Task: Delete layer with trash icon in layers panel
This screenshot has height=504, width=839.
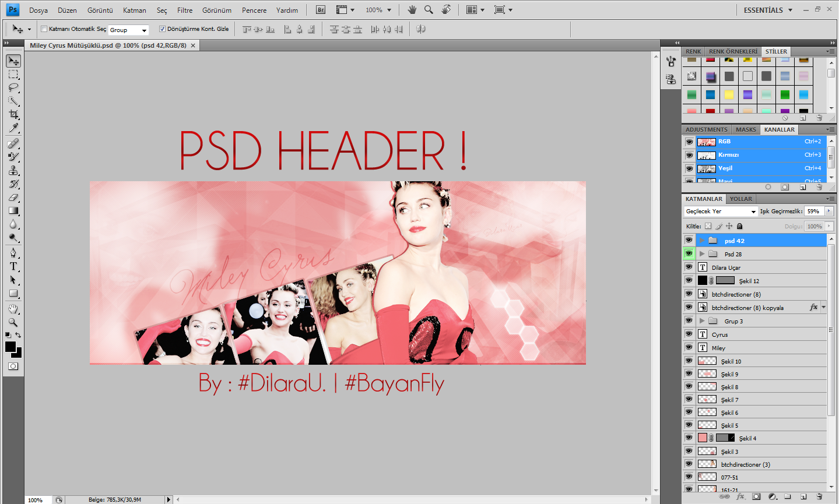Action: click(819, 497)
